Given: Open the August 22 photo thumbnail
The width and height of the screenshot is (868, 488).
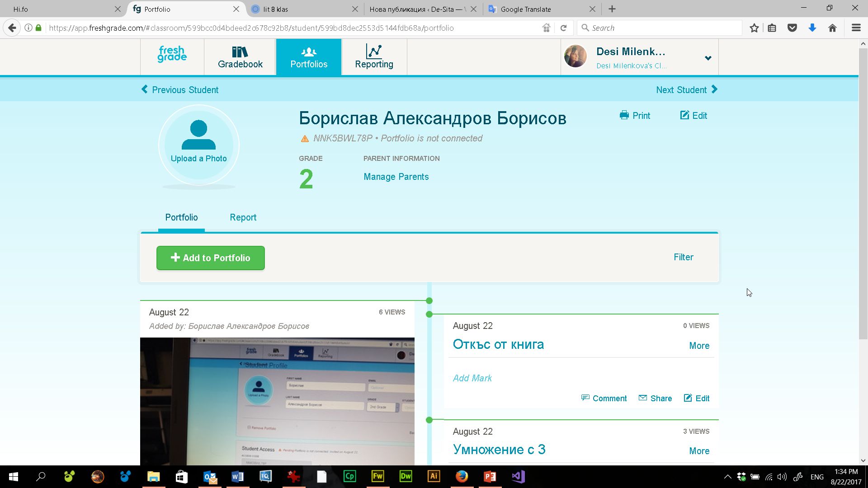Looking at the screenshot, I should (277, 401).
